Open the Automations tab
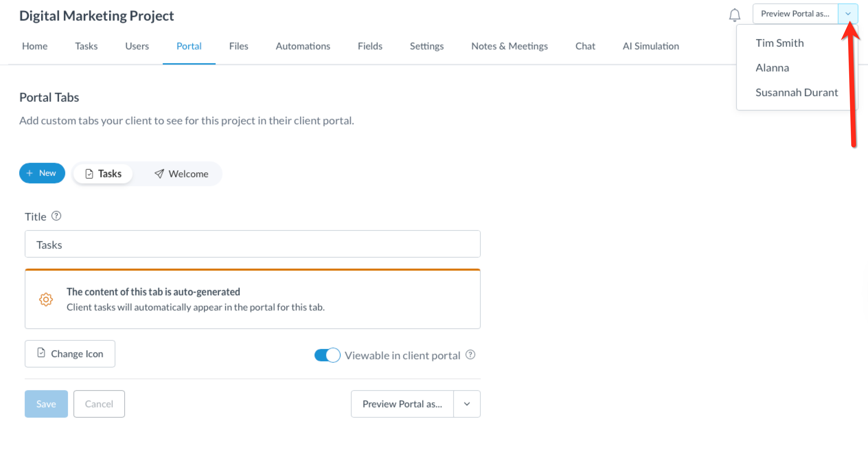Screen dimensions: 868x463 tap(303, 46)
